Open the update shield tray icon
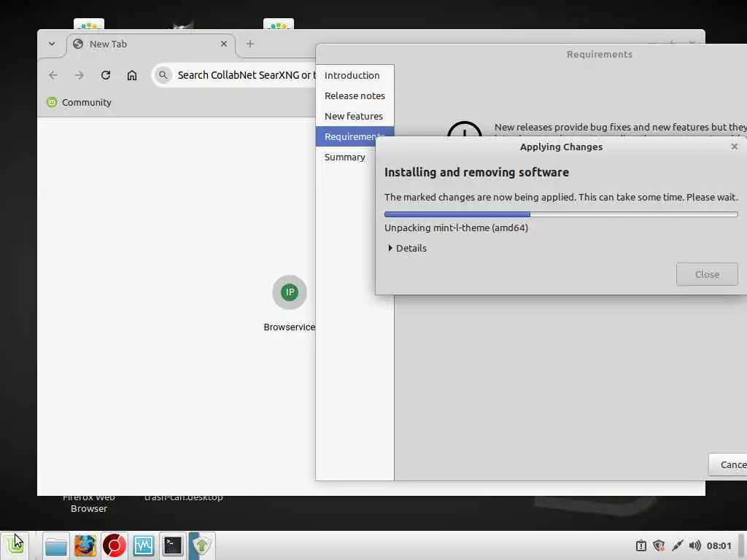Image resolution: width=747 pixels, height=560 pixels. click(659, 545)
